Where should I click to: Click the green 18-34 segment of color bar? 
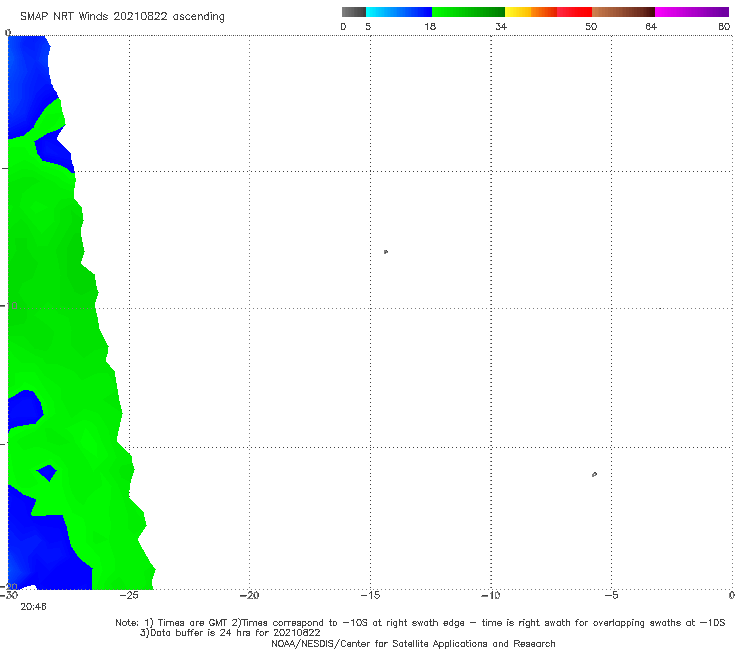(x=468, y=12)
